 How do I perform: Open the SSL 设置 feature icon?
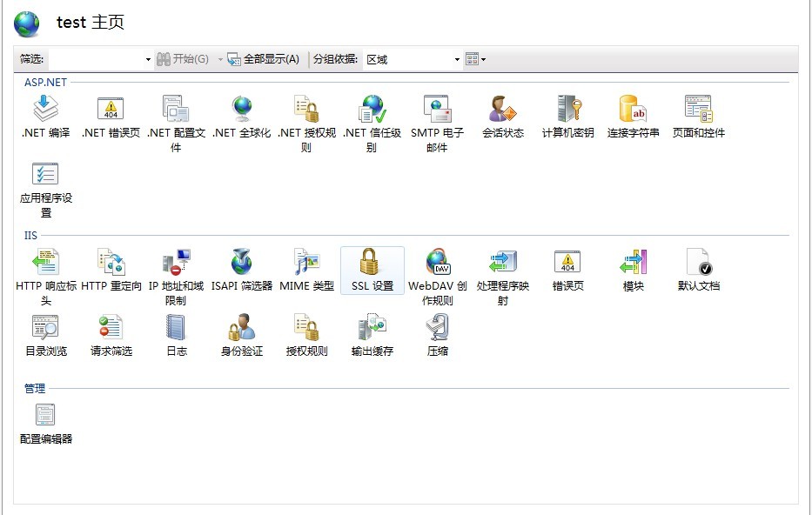pyautogui.click(x=372, y=263)
